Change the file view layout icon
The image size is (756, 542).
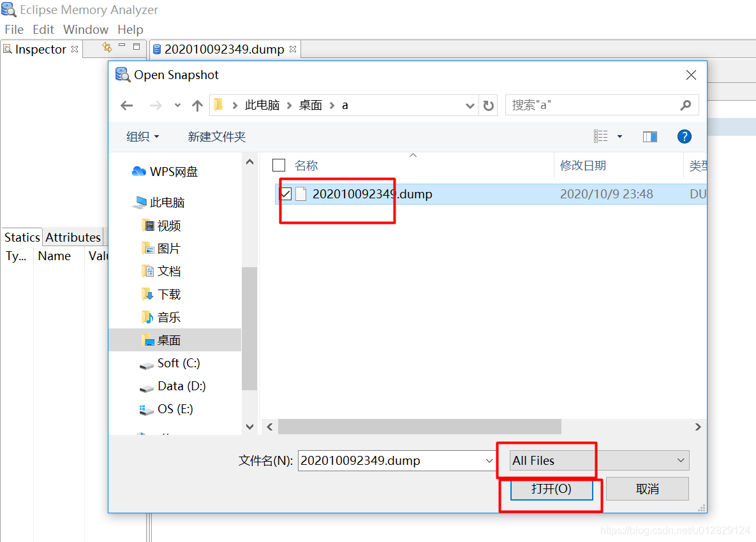[x=600, y=136]
